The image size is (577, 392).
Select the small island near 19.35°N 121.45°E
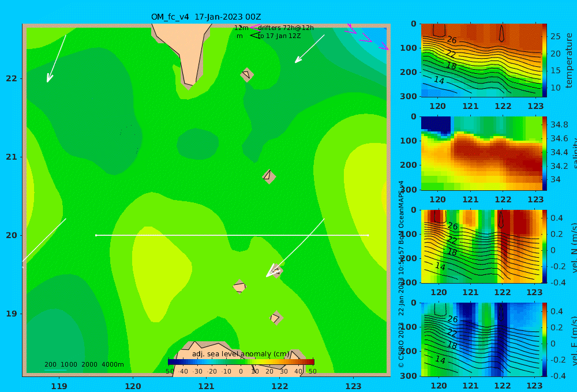(239, 286)
